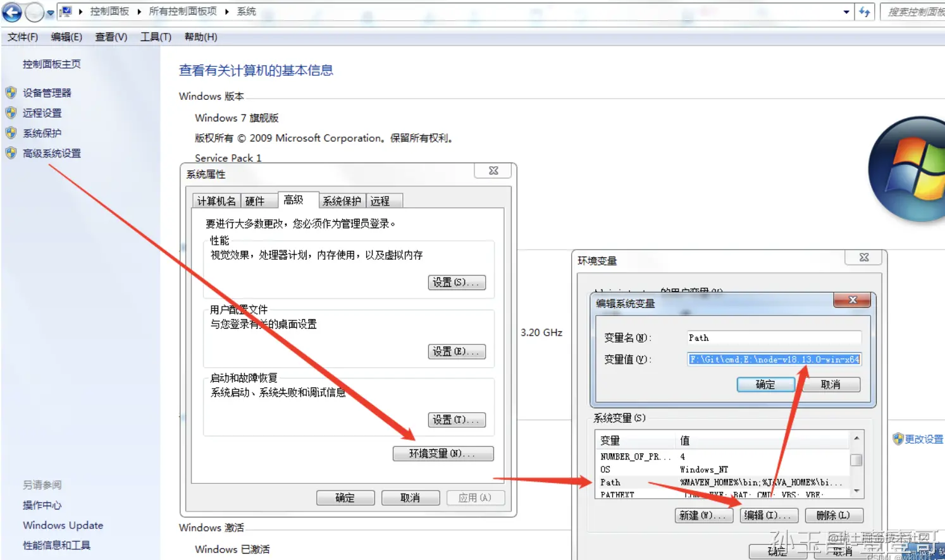The height and width of the screenshot is (560, 945).
Task: Open 系统保护 link in sidebar
Action: (x=42, y=133)
